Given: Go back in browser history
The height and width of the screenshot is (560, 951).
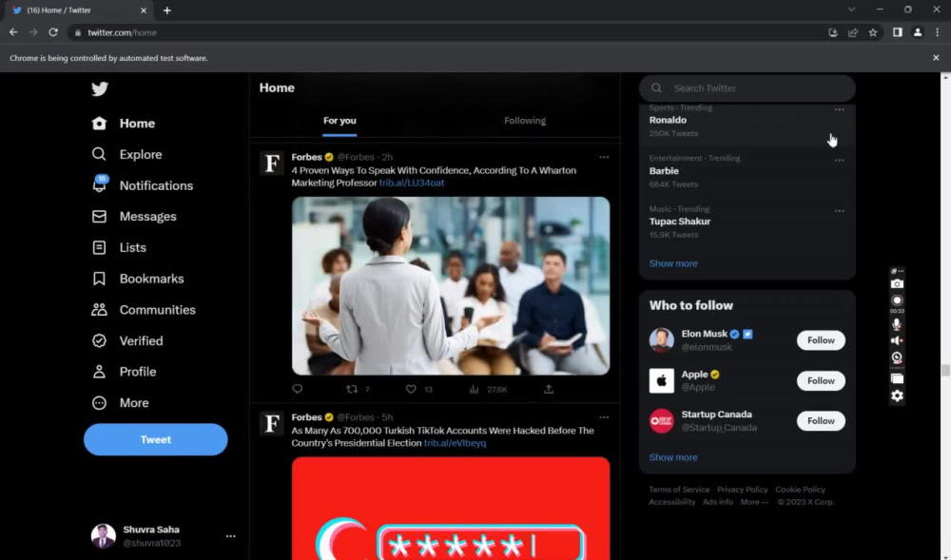Looking at the screenshot, I should tap(13, 32).
